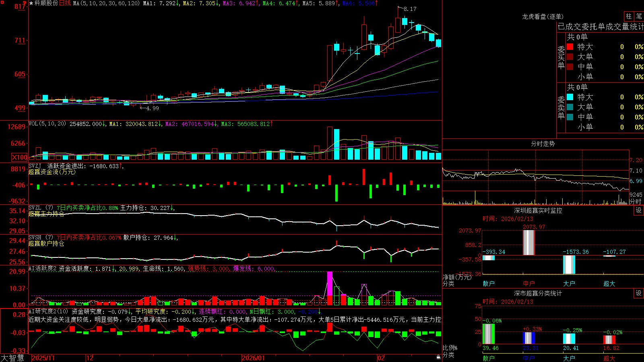
Task: Click the small red square icon top-left
Action: point(2,2)
